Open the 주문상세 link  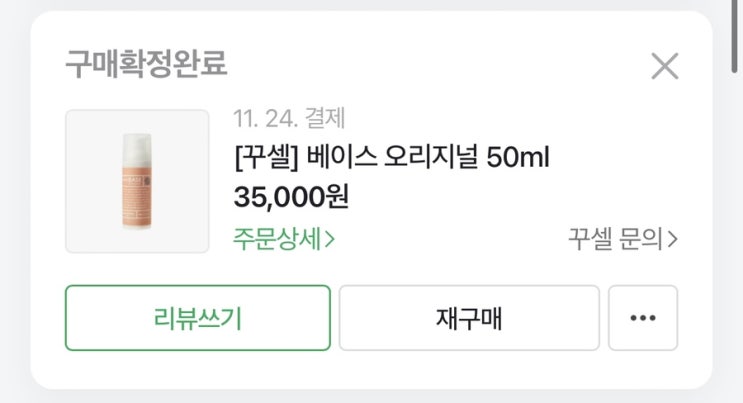283,240
